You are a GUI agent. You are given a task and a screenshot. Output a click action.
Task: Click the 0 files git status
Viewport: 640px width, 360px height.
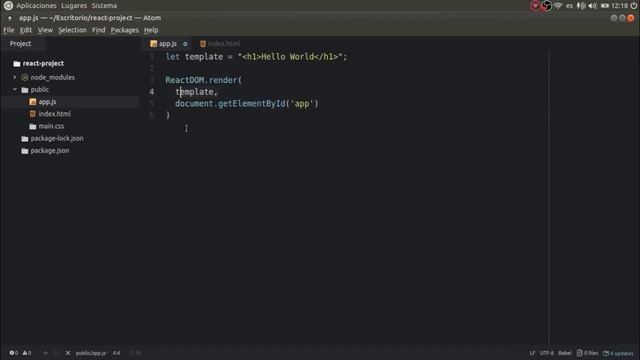coord(587,353)
